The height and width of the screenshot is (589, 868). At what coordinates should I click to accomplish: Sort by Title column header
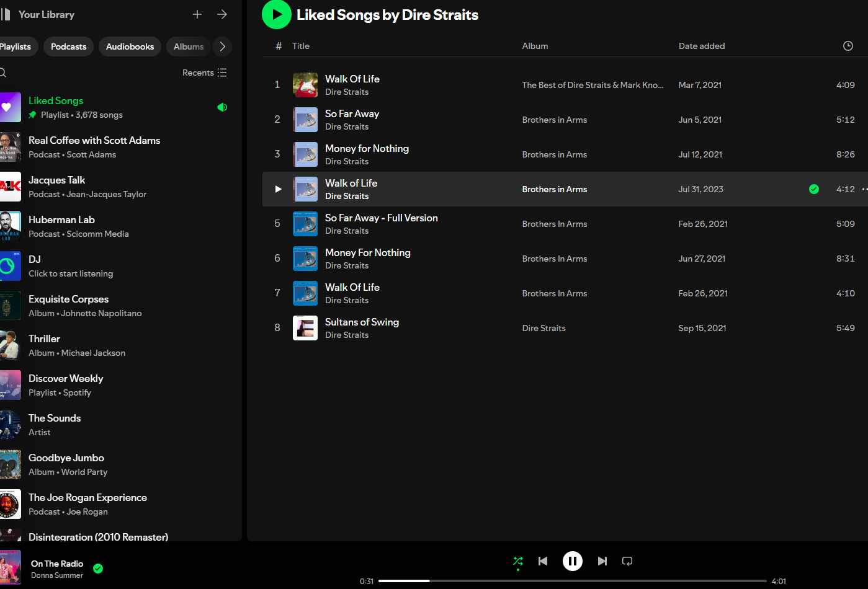[301, 46]
